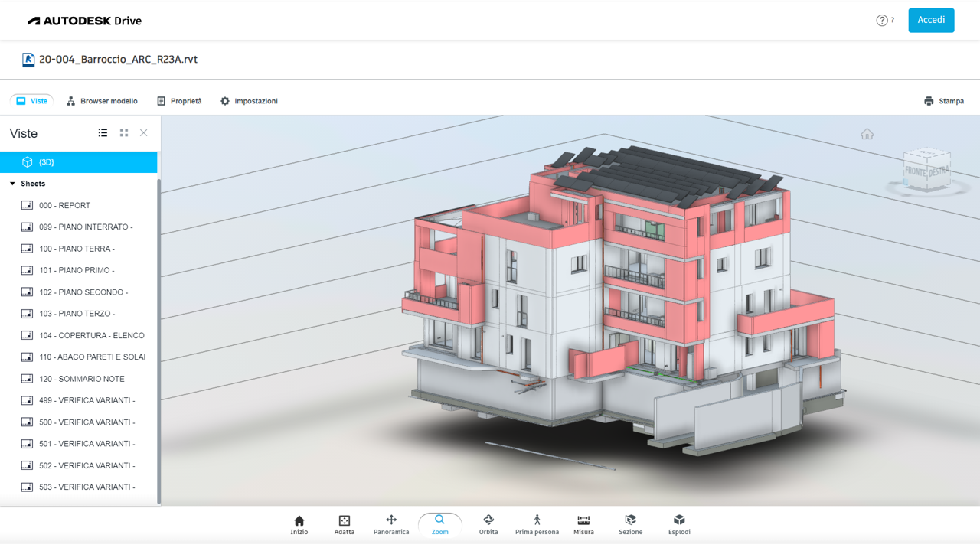Screen dimensions: 980x551
Task: Click the Stampa print button
Action: click(943, 101)
